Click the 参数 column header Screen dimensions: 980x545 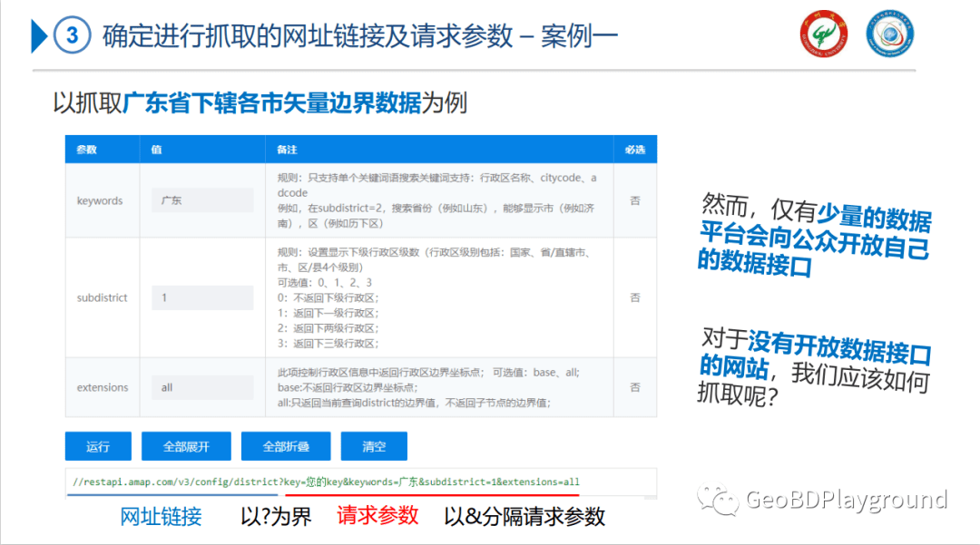pyautogui.click(x=87, y=150)
